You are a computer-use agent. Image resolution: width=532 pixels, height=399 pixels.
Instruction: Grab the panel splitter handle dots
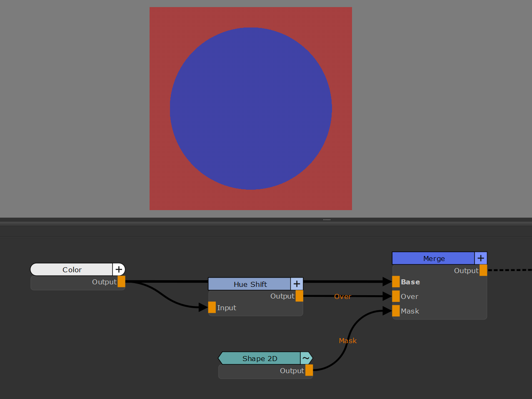[x=327, y=220]
